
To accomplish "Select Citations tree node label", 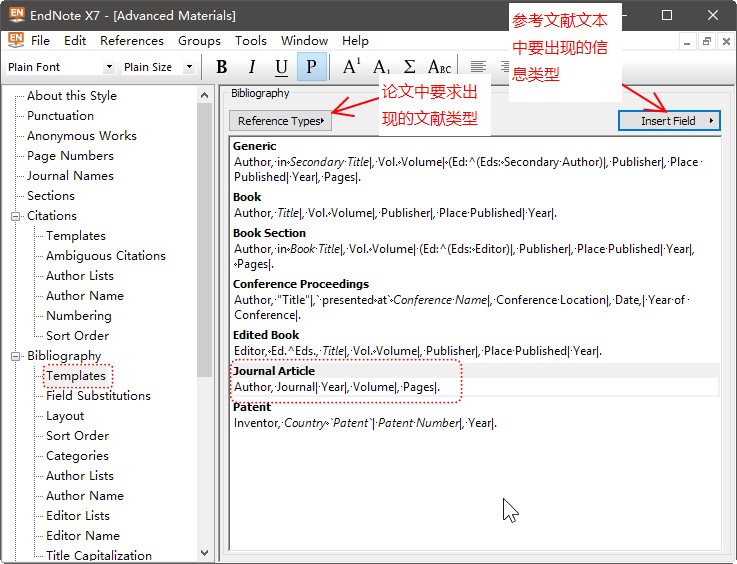I will (x=52, y=216).
